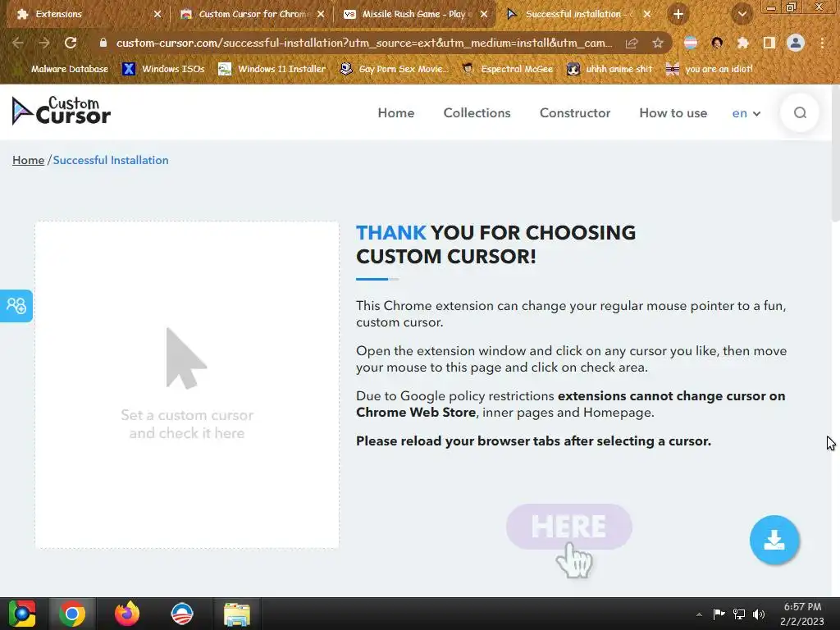
Task: Click Successful Installation breadcrumb
Action: click(111, 160)
